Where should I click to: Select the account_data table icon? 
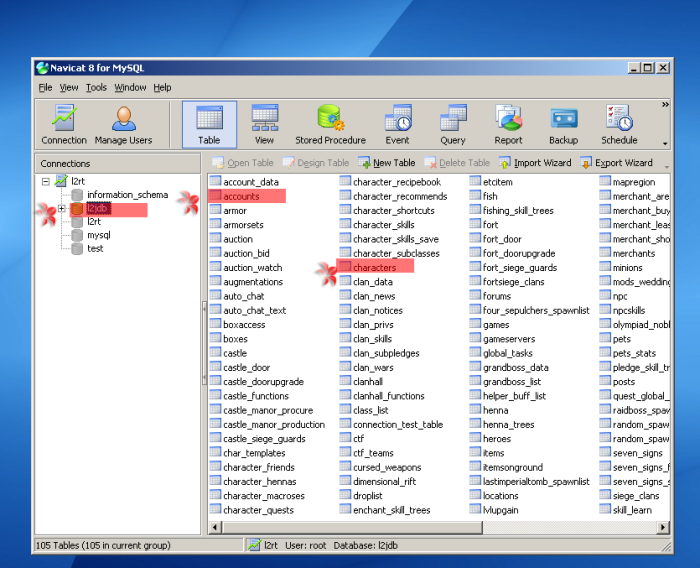(x=216, y=181)
